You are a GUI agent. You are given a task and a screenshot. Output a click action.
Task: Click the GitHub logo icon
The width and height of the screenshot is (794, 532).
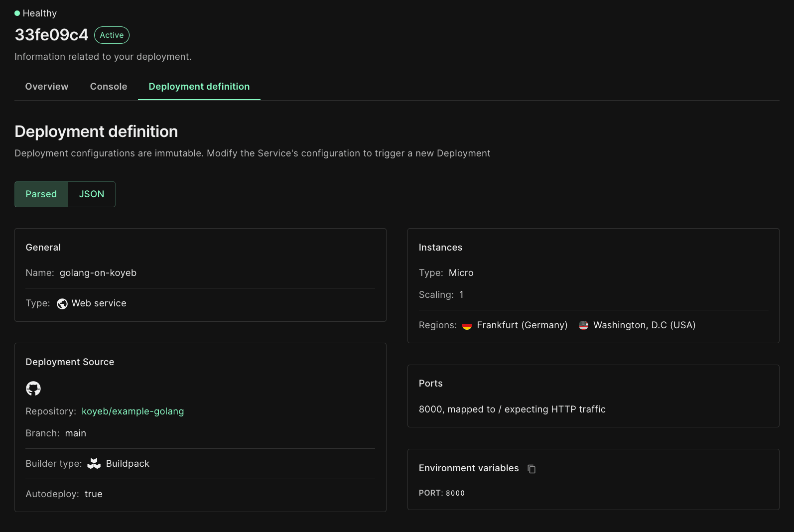click(x=33, y=389)
